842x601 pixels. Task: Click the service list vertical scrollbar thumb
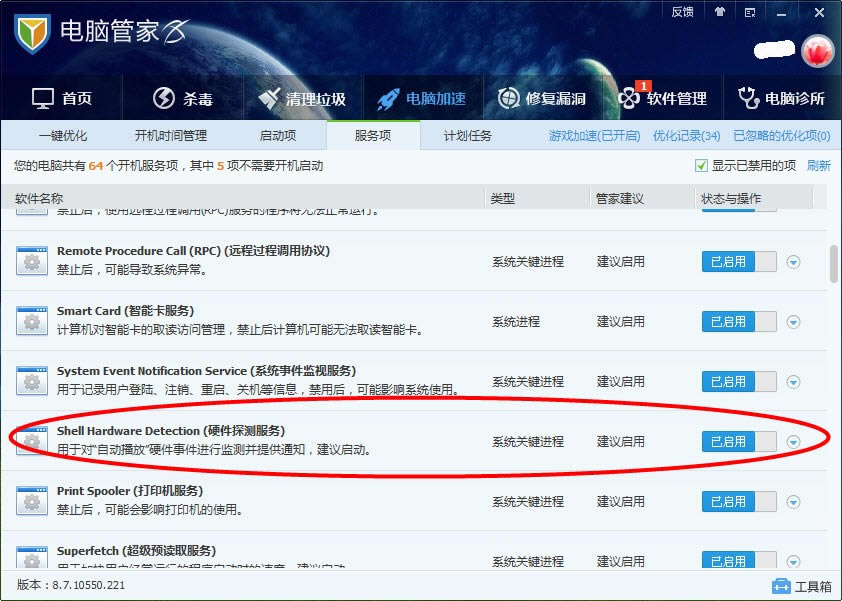[x=834, y=263]
